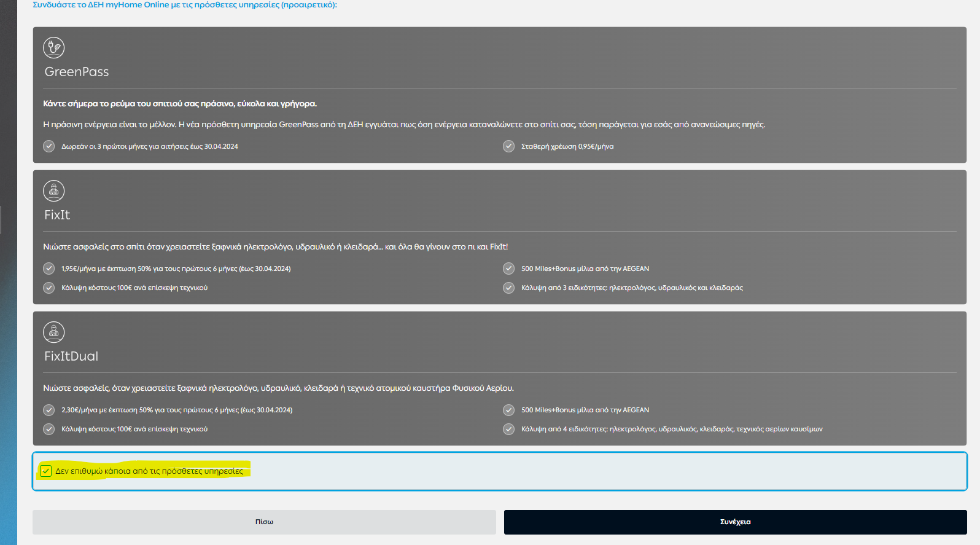
Task: Click text 'Κάλυψη από 3 ειδικότητες'
Action: 632,288
